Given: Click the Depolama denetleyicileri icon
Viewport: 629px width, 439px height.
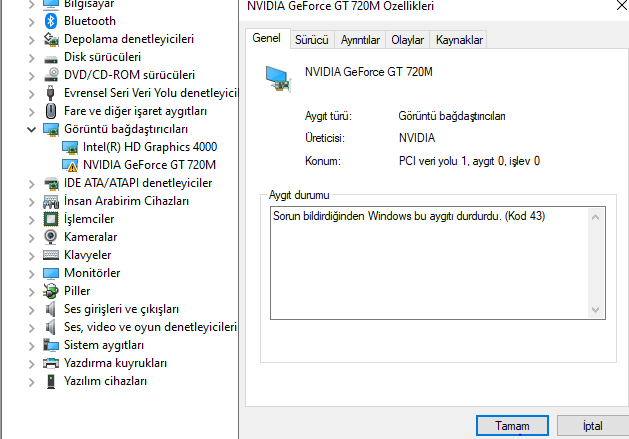Looking at the screenshot, I should click(51, 39).
